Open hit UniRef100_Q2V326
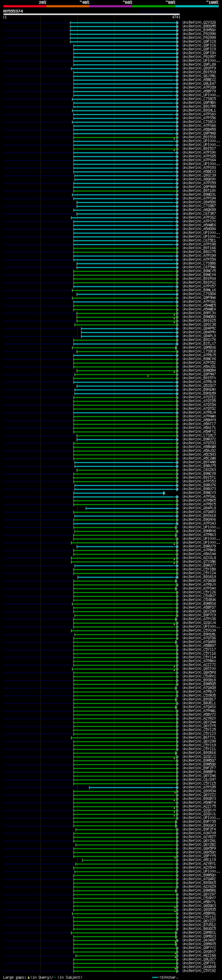The width and height of the screenshot is (222, 980). 199,23
